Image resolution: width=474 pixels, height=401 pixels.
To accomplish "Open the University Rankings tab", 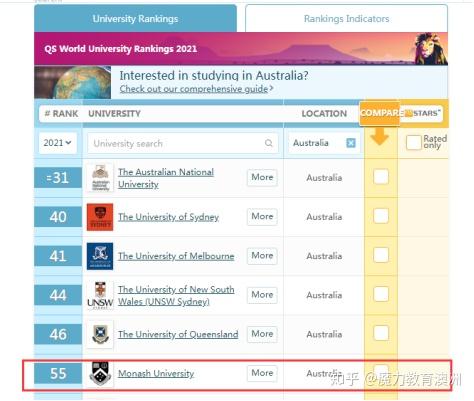I will (135, 19).
